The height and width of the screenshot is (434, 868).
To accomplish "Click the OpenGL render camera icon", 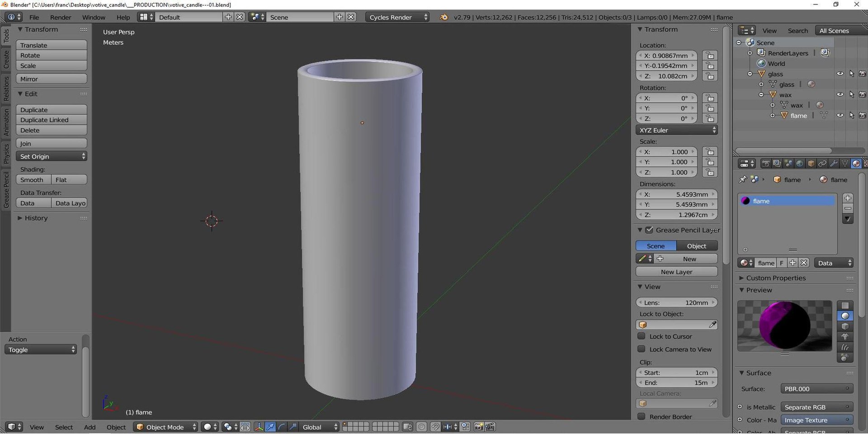I will coord(479,427).
